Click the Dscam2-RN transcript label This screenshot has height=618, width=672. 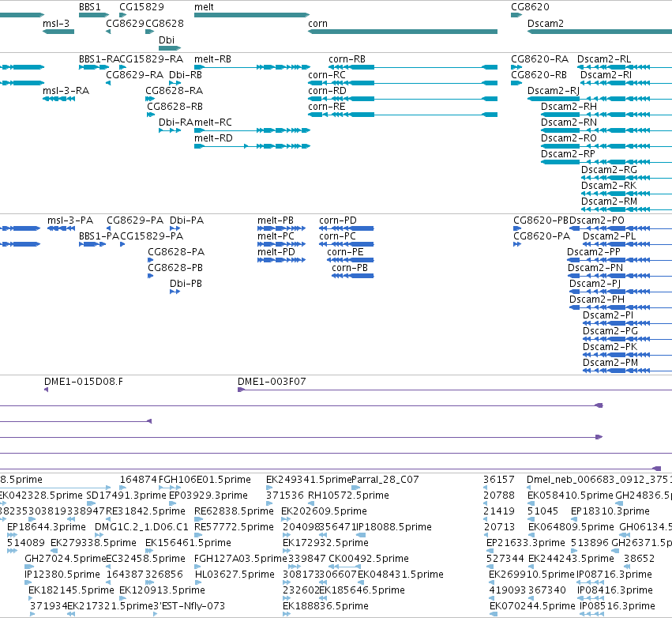569,122
